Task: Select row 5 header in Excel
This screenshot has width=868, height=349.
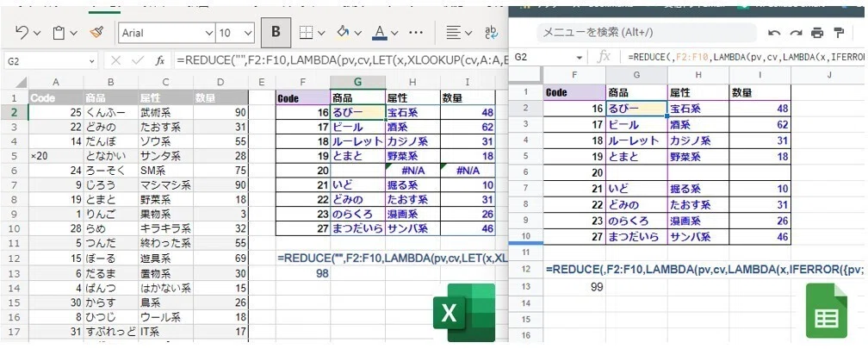Action: click(x=15, y=156)
